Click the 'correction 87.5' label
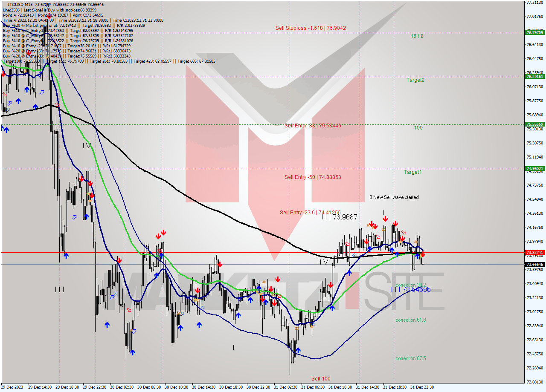Viewport: 546px width, 392px height. (x=410, y=358)
